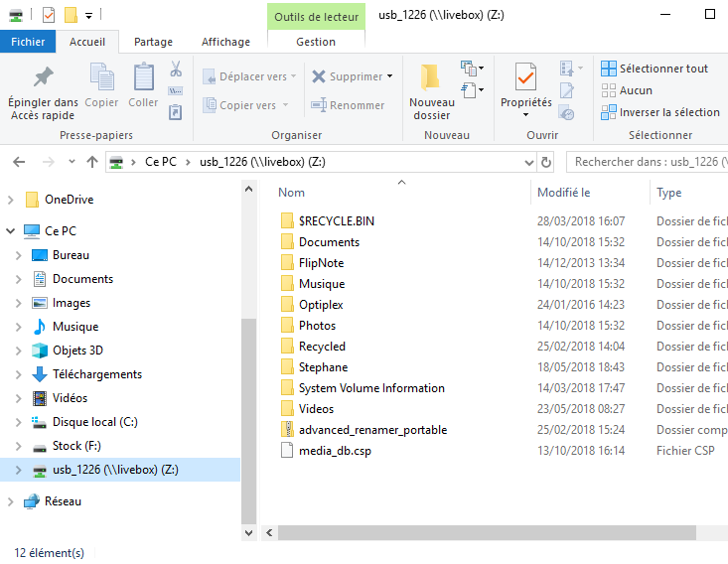Open the Fichier menu
Viewport: 728px width, 564px height.
pos(28,42)
